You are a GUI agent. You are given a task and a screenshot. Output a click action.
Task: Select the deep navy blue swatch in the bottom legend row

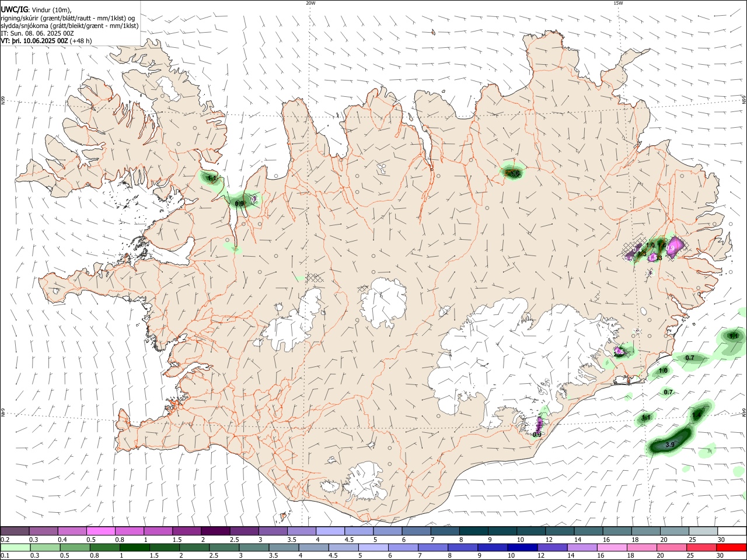pos(522,548)
